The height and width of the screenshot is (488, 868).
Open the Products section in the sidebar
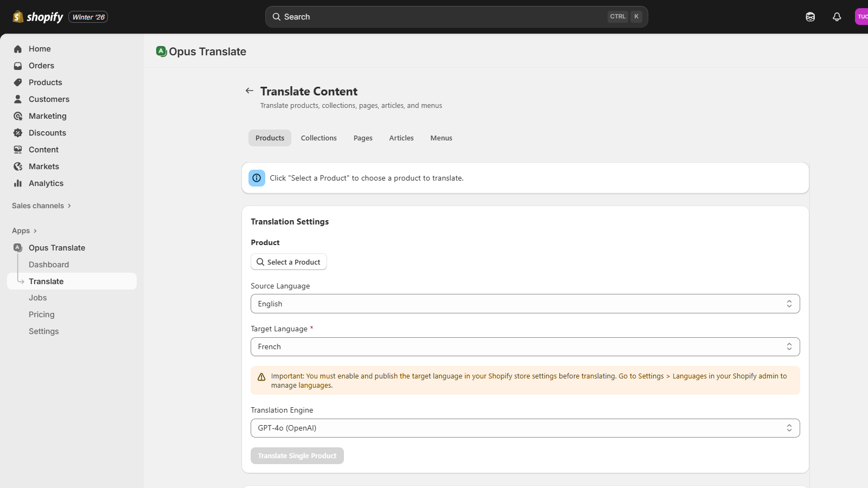(44, 82)
